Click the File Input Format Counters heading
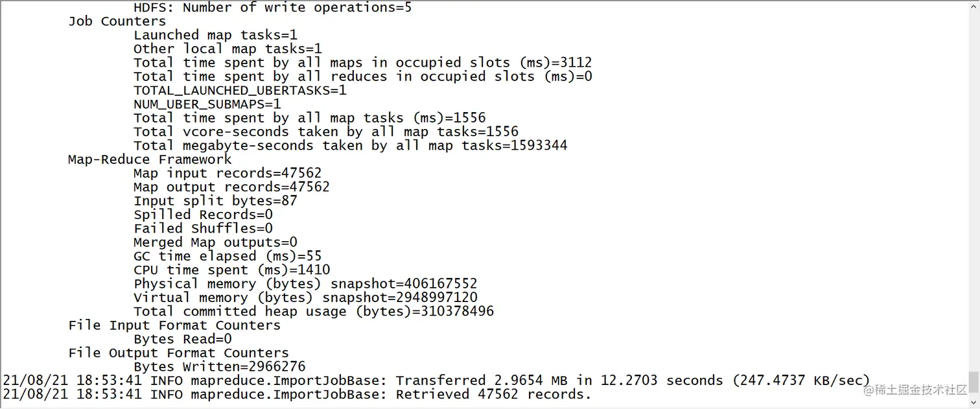The width and height of the screenshot is (980, 409). click(x=174, y=325)
